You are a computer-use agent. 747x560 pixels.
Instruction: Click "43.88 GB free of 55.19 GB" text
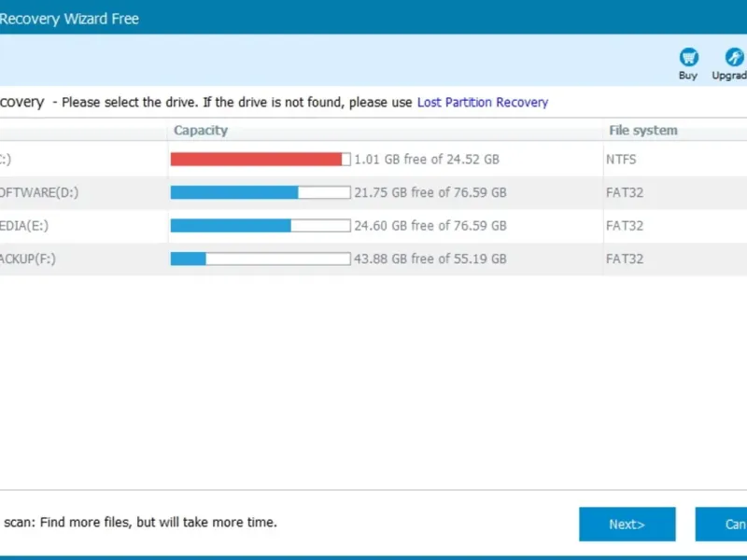[x=430, y=259]
